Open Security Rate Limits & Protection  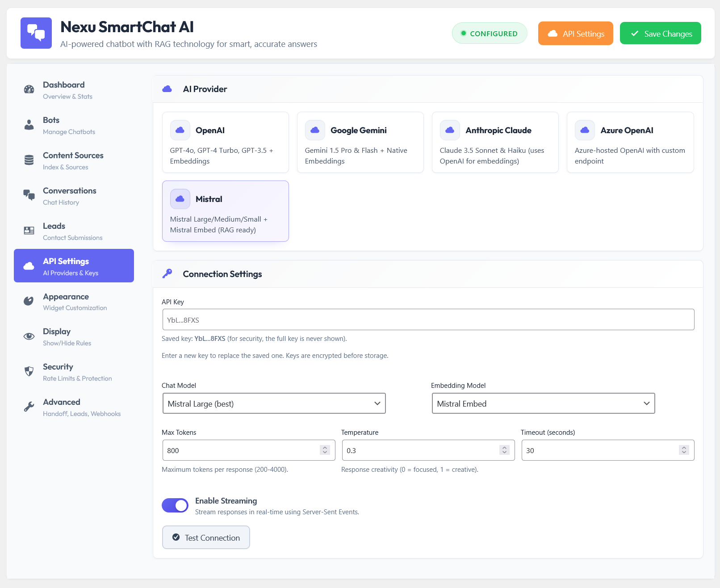[74, 372]
